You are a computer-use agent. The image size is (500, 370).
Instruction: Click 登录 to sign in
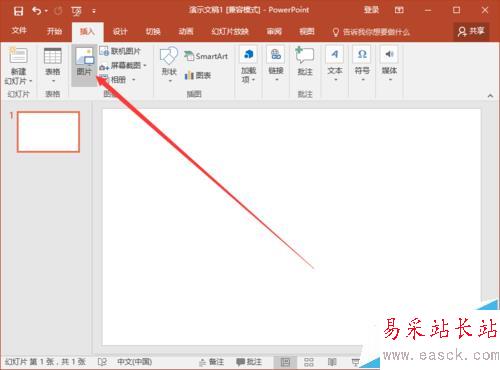[371, 10]
